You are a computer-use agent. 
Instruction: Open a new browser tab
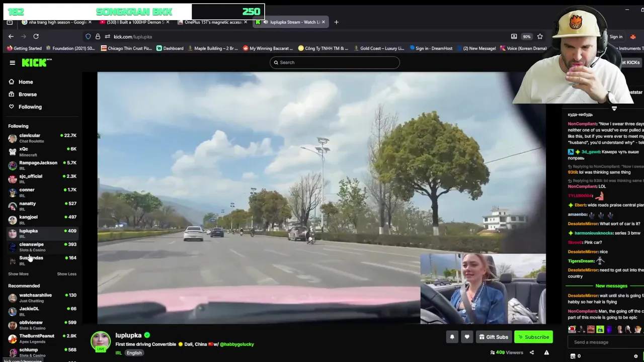336,22
